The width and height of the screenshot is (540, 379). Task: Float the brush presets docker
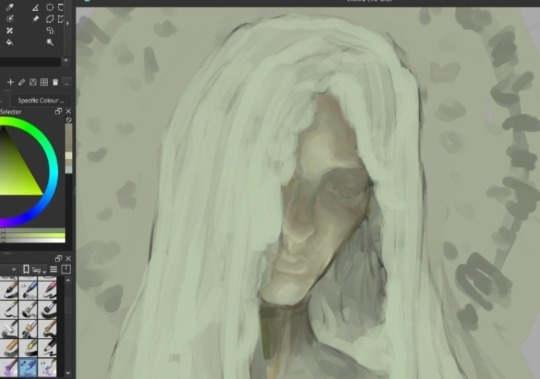pyautogui.click(x=58, y=259)
